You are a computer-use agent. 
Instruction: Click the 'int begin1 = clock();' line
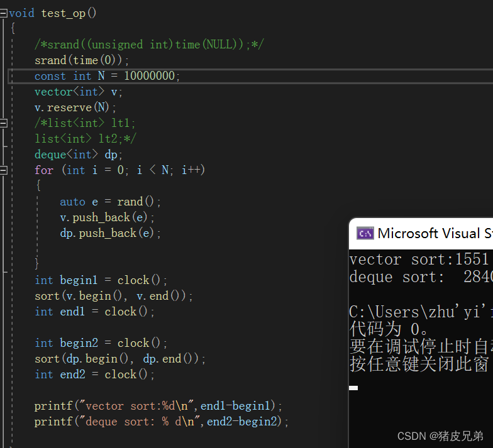point(101,280)
